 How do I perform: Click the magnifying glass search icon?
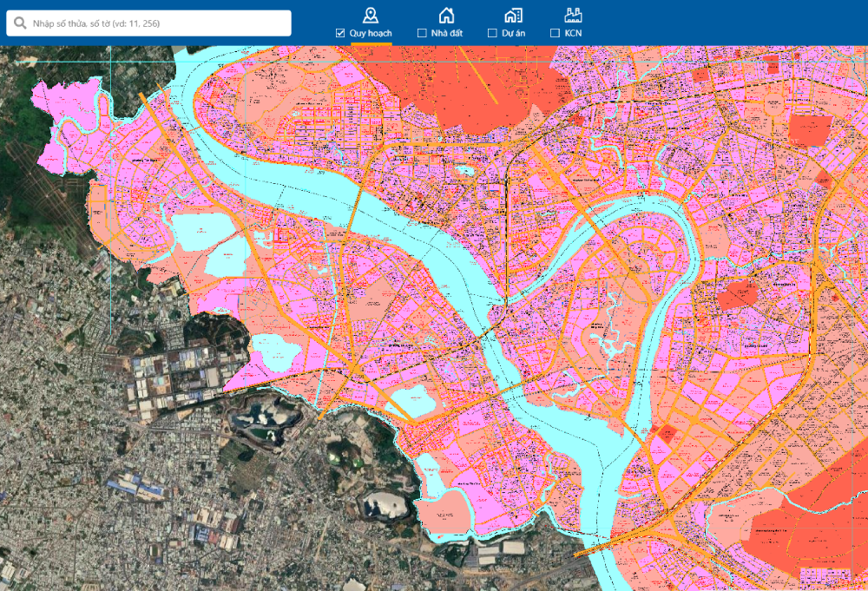pyautogui.click(x=20, y=23)
